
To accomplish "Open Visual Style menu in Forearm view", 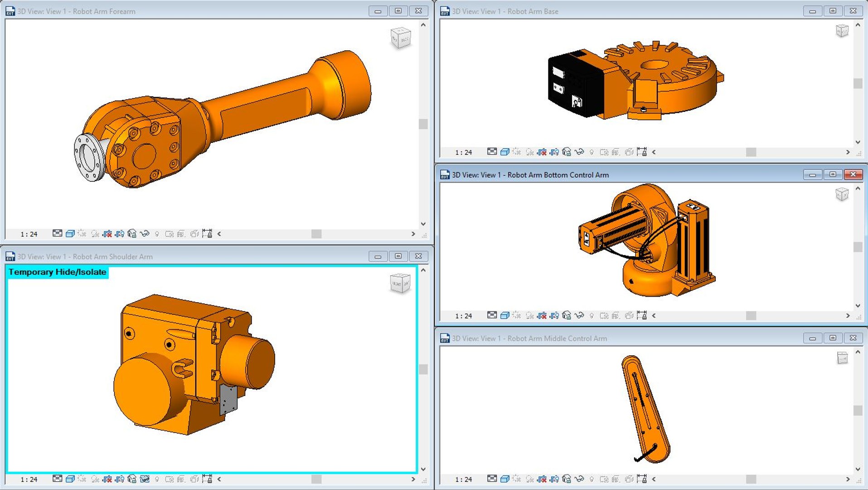I will point(70,234).
